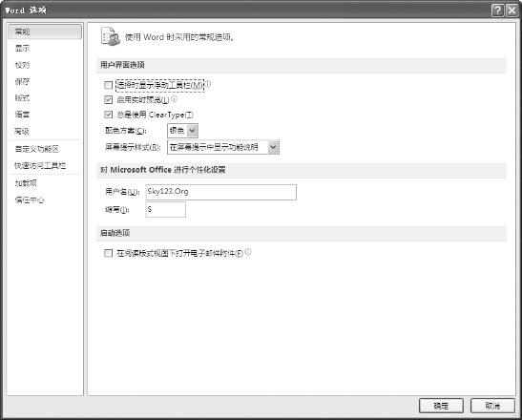
Task: Open the 校对 proofing category
Action: tap(22, 65)
